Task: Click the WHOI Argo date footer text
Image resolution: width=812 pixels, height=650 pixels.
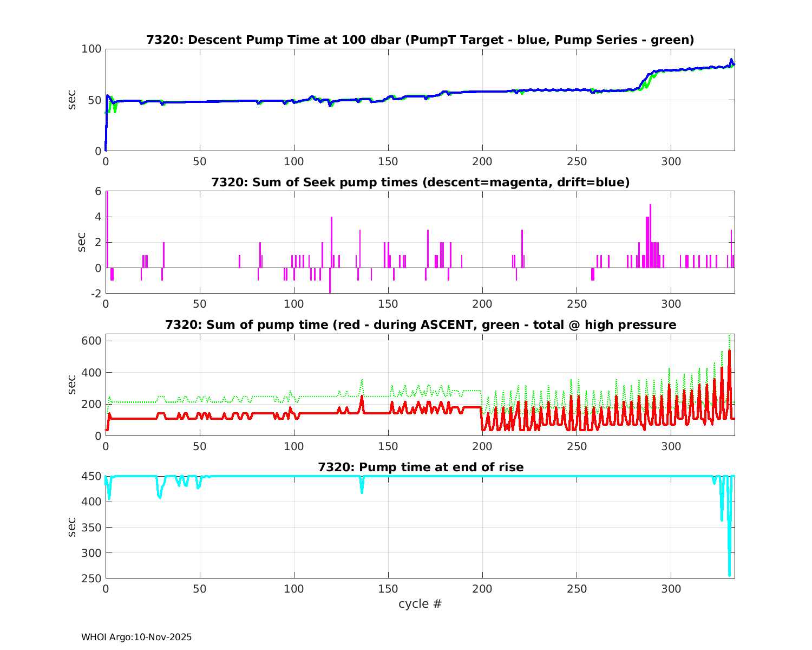Action: coord(136,637)
